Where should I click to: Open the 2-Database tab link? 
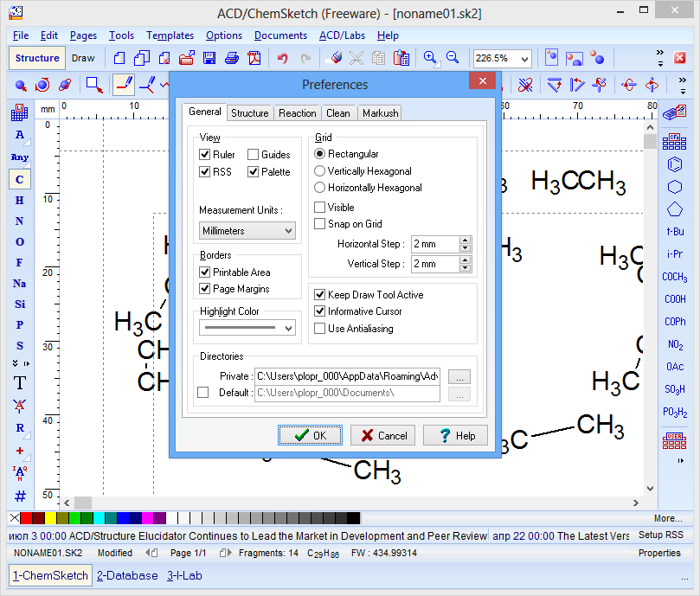pos(127,576)
